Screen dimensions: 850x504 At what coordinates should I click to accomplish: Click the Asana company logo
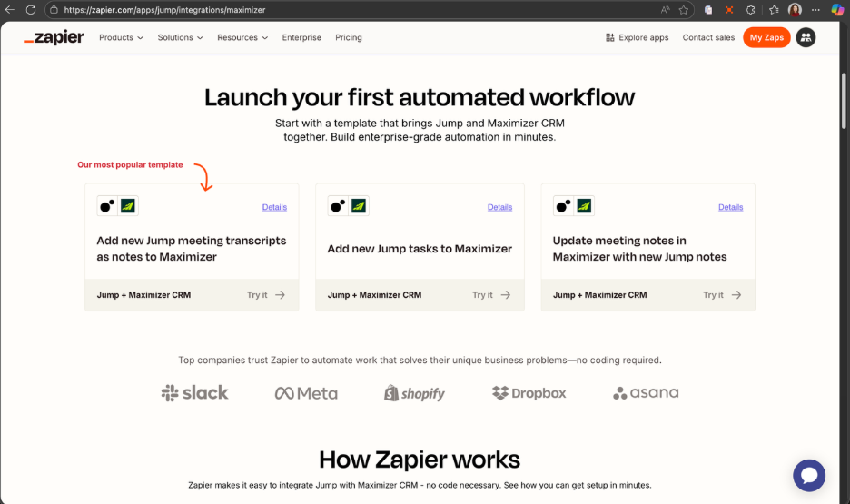click(646, 393)
